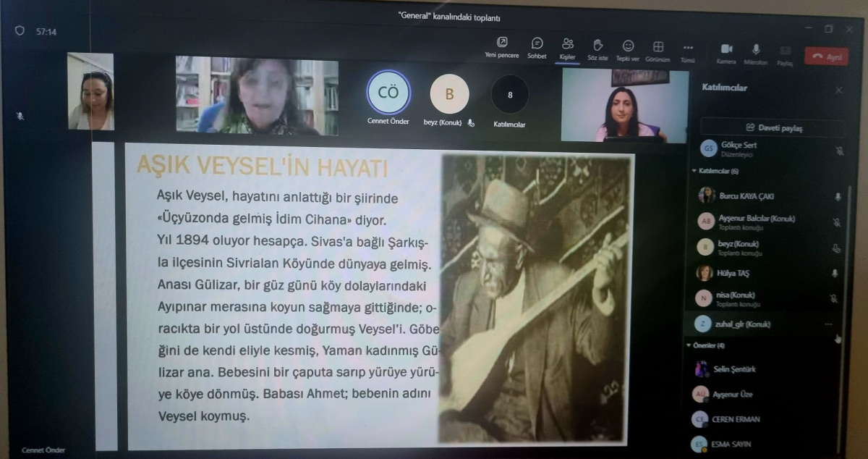Select suggested person ESMA SAYIN

(x=764, y=443)
